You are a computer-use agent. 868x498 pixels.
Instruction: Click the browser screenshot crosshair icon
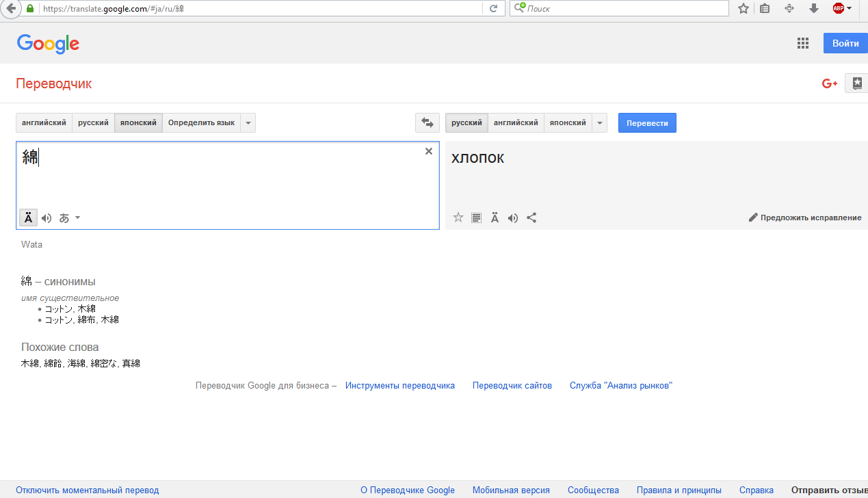point(789,8)
